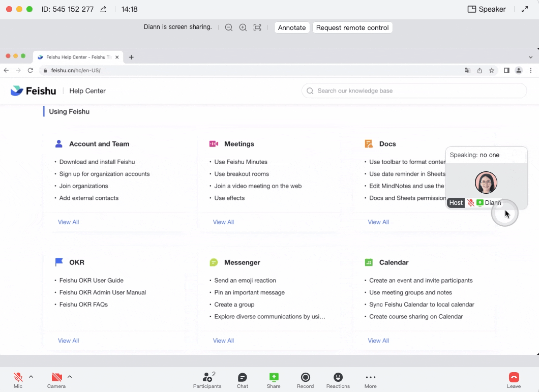Screen dimensions: 539x392
Task: Select the Feishu Help Center browser tab
Action: point(76,57)
